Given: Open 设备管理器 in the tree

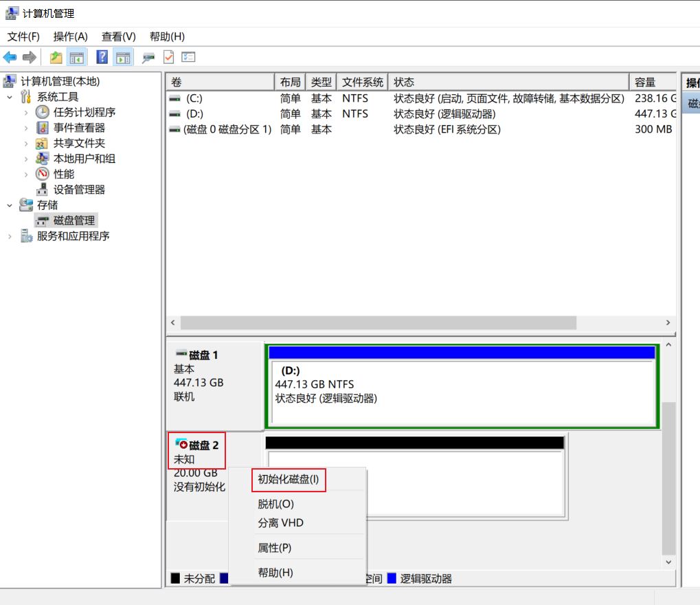Looking at the screenshot, I should (79, 190).
